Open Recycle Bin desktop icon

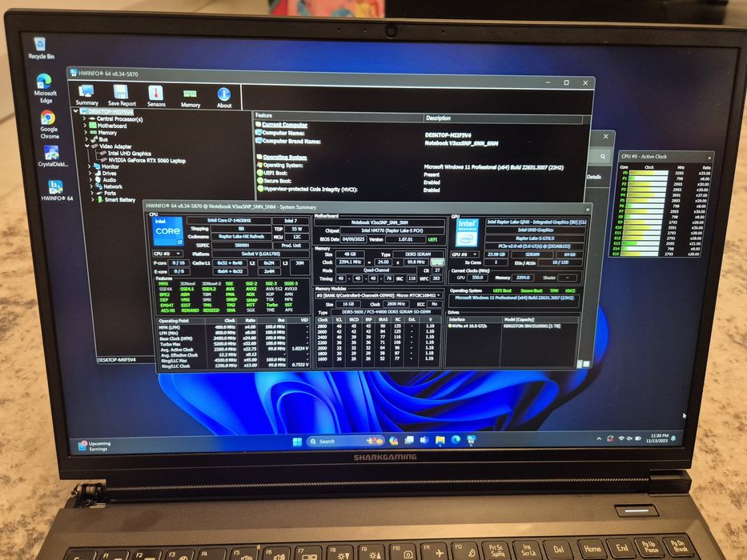tap(41, 49)
